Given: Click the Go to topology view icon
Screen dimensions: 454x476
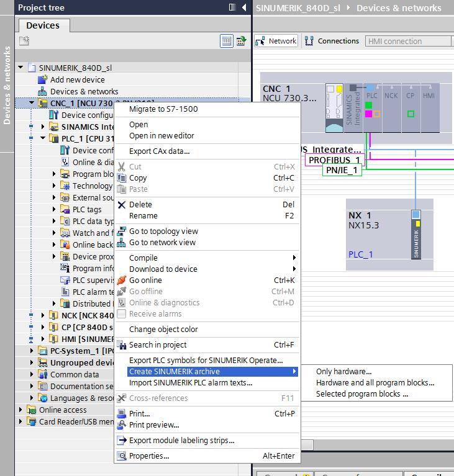Looking at the screenshot, I should [122, 231].
